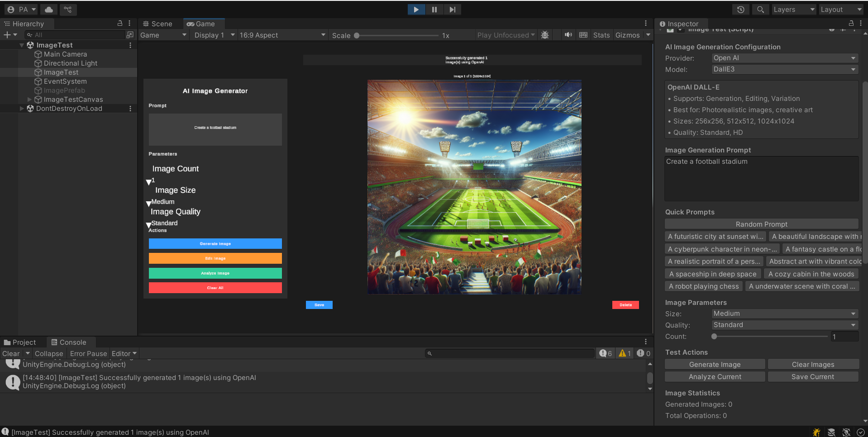This screenshot has height=437, width=868.
Task: Switch to the Project tab
Action: (x=20, y=342)
